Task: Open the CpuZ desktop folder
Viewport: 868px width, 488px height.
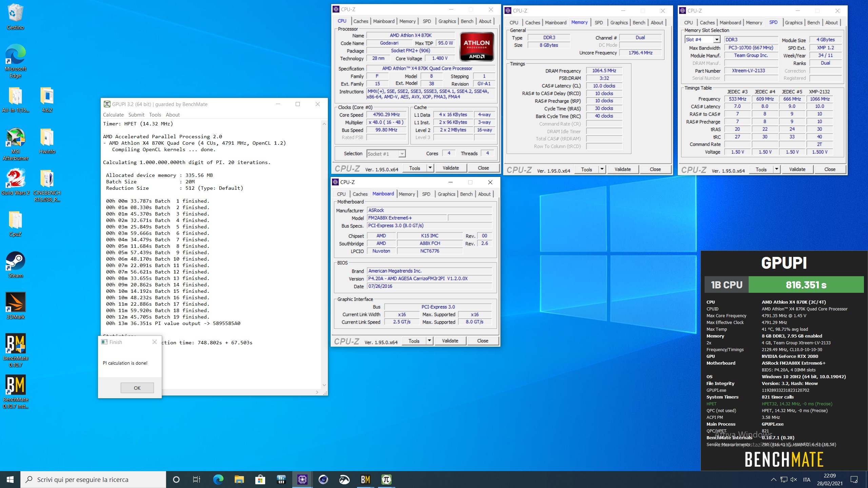Action: pos(15,224)
